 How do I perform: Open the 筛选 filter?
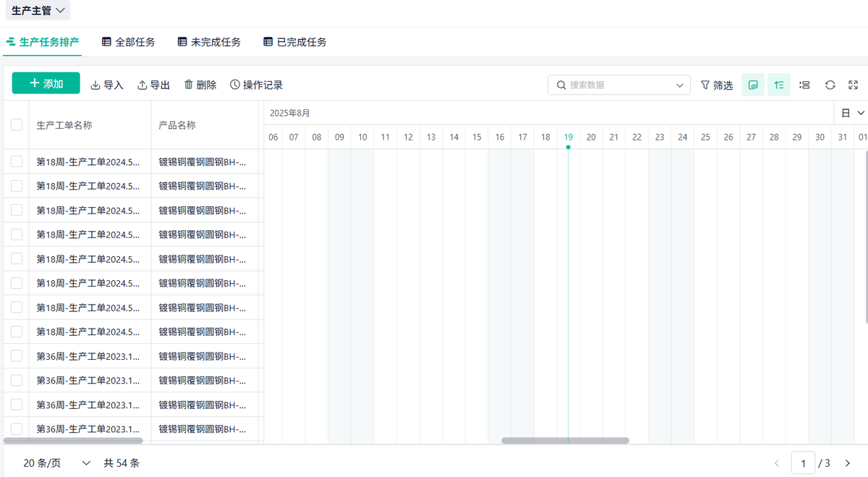(716, 85)
